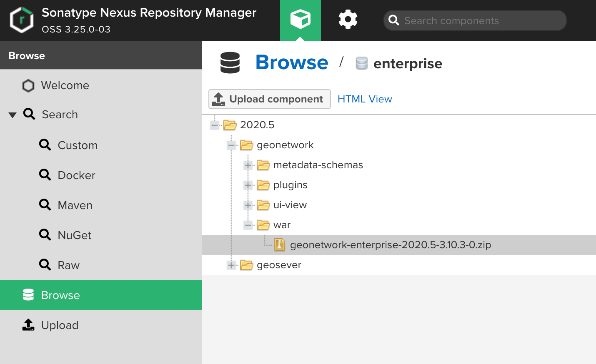This screenshot has height=364, width=596.
Task: Click the enterprise repository icon
Action: (x=362, y=63)
